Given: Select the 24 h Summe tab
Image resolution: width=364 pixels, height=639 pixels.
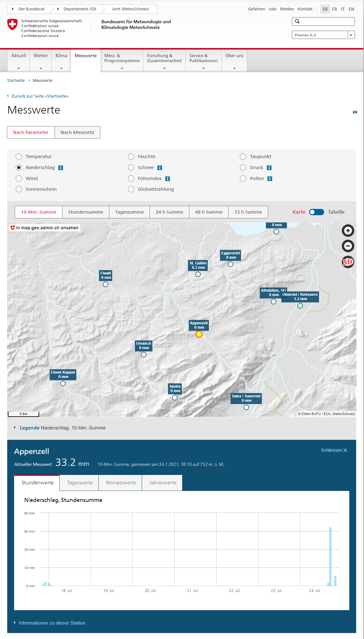Looking at the screenshot, I should tap(169, 212).
